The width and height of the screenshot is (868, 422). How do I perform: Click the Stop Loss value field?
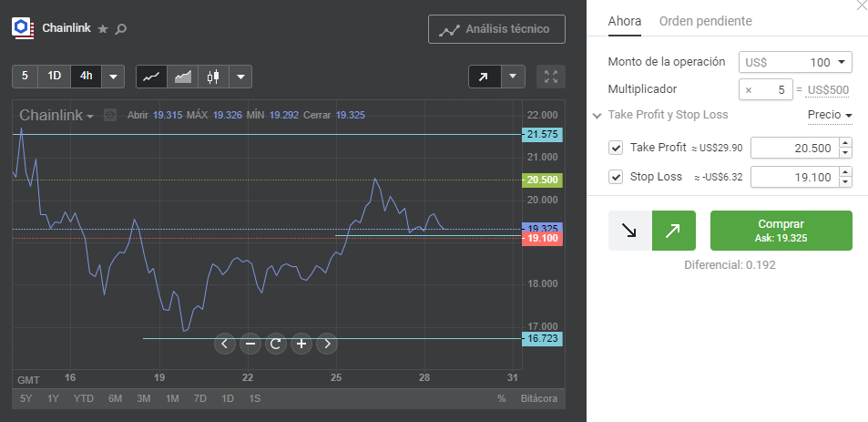(x=795, y=177)
